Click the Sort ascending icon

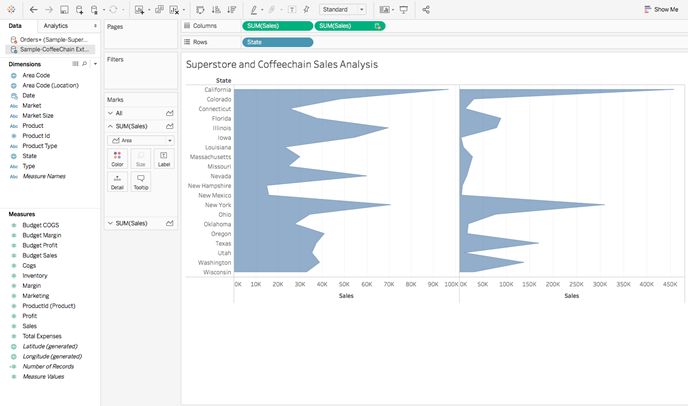coord(216,9)
